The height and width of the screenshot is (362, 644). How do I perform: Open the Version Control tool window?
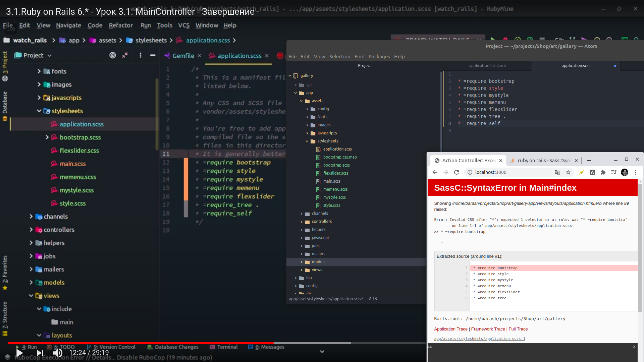(111, 347)
